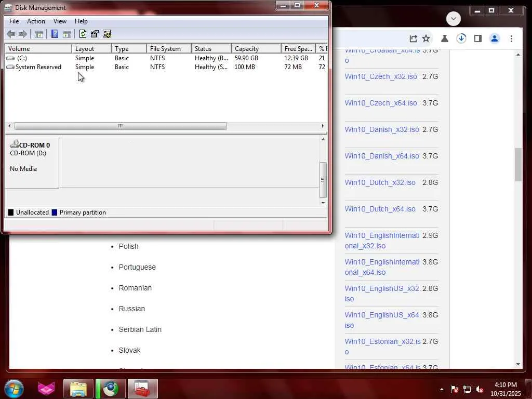Open the Action menu
Viewport: 532px width, 399px height.
click(x=36, y=21)
